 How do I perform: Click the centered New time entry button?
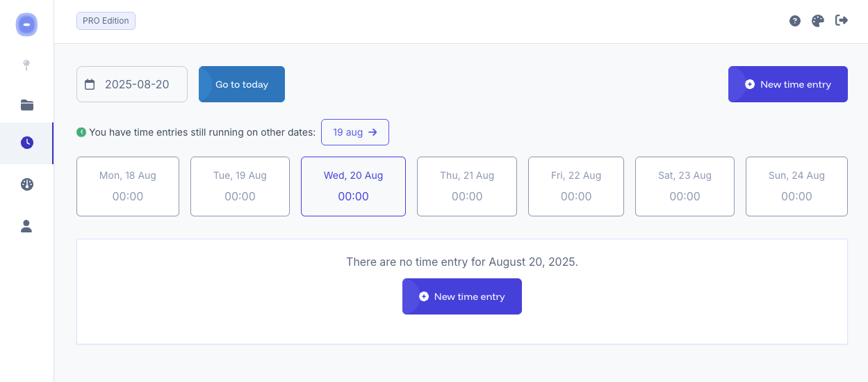coord(462,296)
